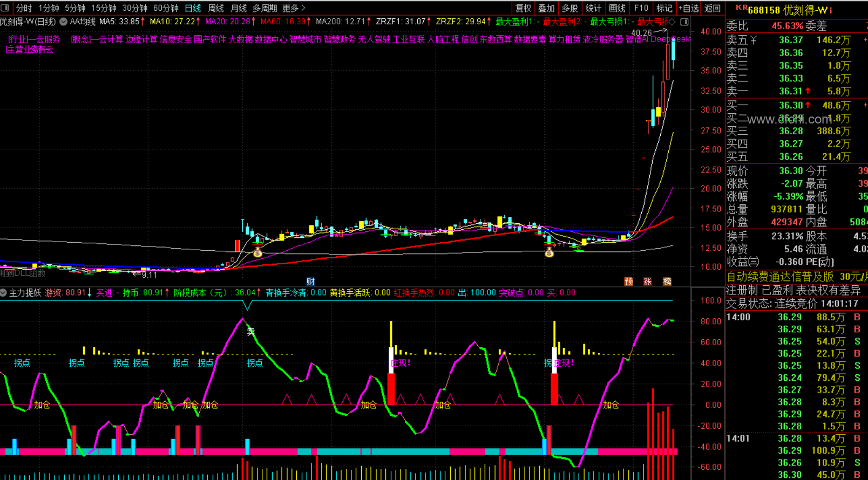
Task: Click the 总量 937811 value
Action: 786,209
